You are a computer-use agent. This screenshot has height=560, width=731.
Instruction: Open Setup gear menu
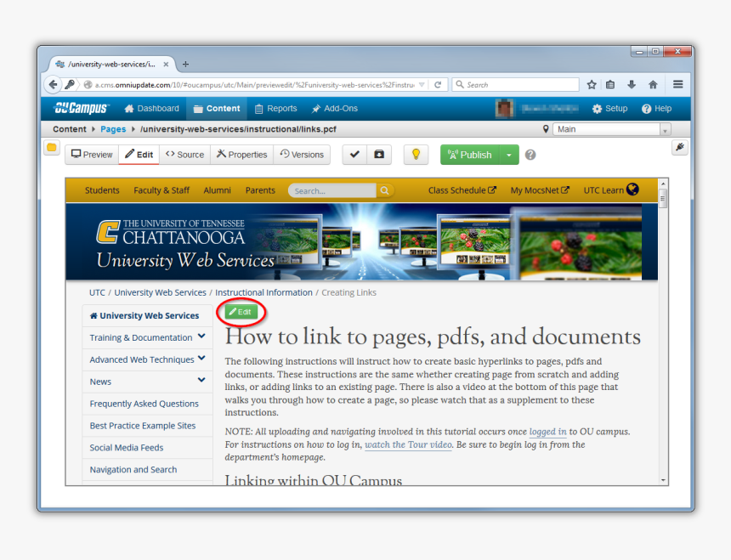coord(609,109)
